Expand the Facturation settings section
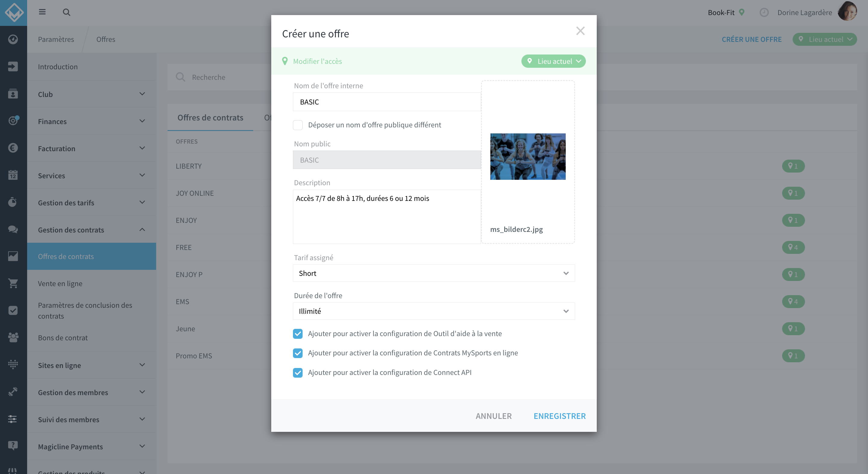This screenshot has width=868, height=474. point(91,148)
